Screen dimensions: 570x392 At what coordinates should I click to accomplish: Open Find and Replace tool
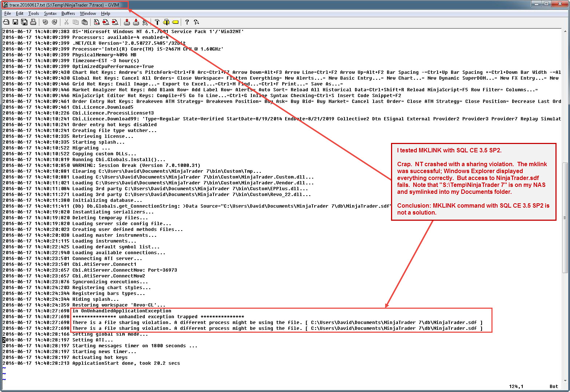(96, 22)
